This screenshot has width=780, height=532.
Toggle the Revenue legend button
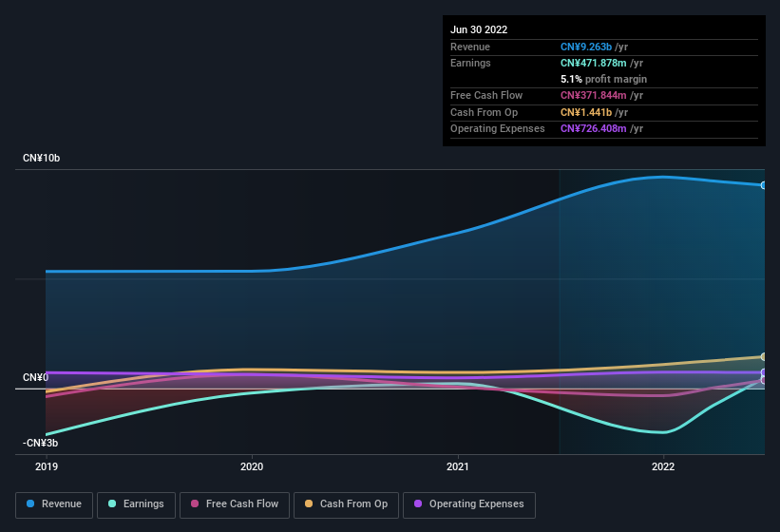pyautogui.click(x=54, y=505)
